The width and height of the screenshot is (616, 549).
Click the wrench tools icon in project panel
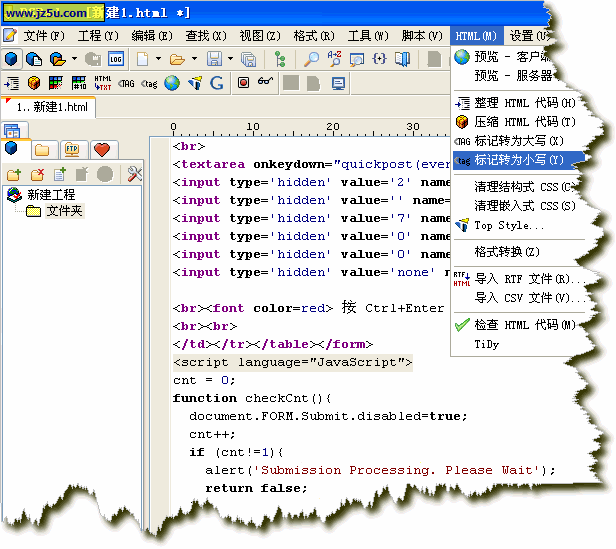tap(135, 175)
